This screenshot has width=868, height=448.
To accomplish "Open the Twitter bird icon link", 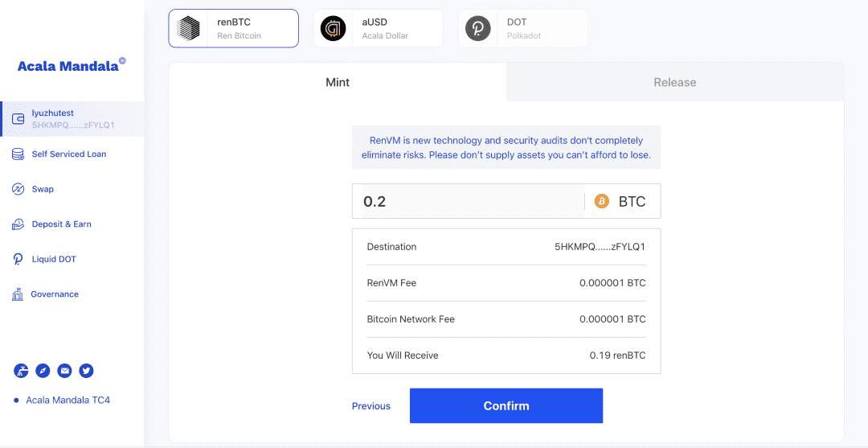I will (86, 371).
